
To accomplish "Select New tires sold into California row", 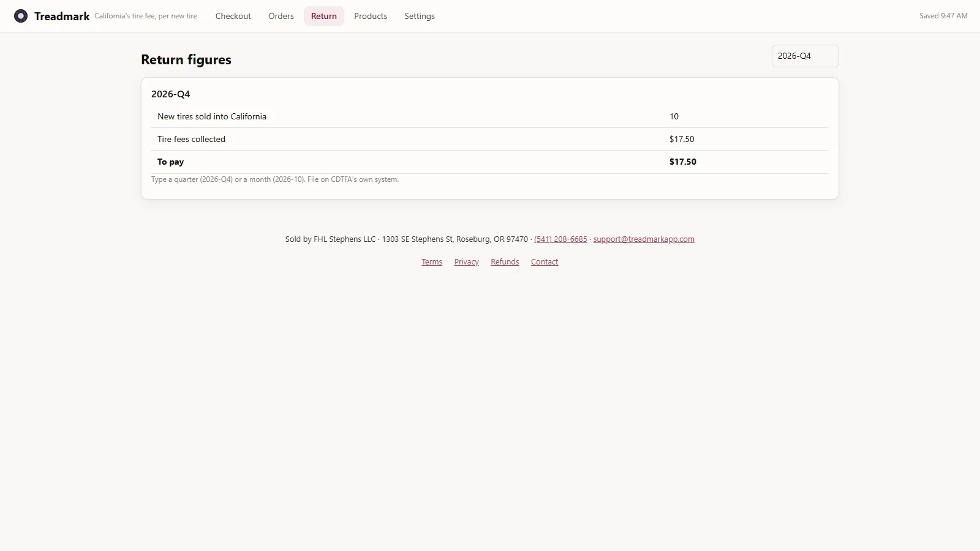I will coord(490,117).
